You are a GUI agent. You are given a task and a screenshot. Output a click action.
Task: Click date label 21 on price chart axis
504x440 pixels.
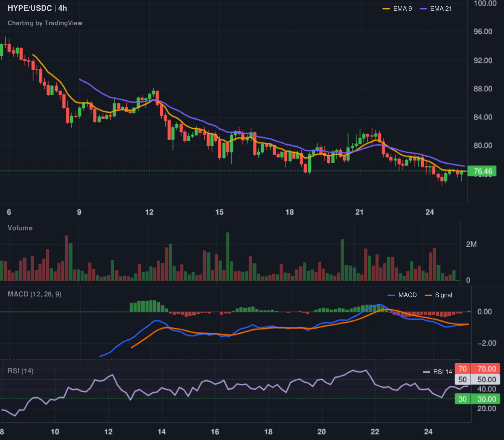(359, 212)
